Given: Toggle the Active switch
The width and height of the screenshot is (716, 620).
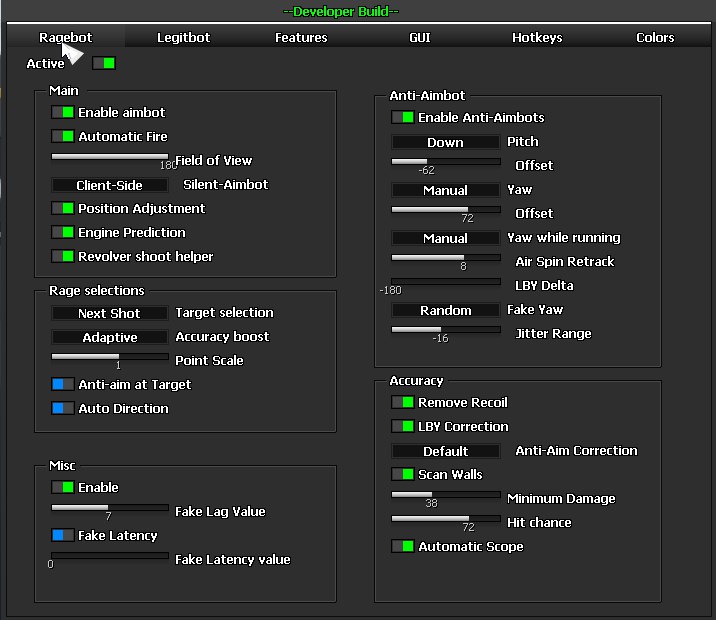Looking at the screenshot, I should point(103,64).
